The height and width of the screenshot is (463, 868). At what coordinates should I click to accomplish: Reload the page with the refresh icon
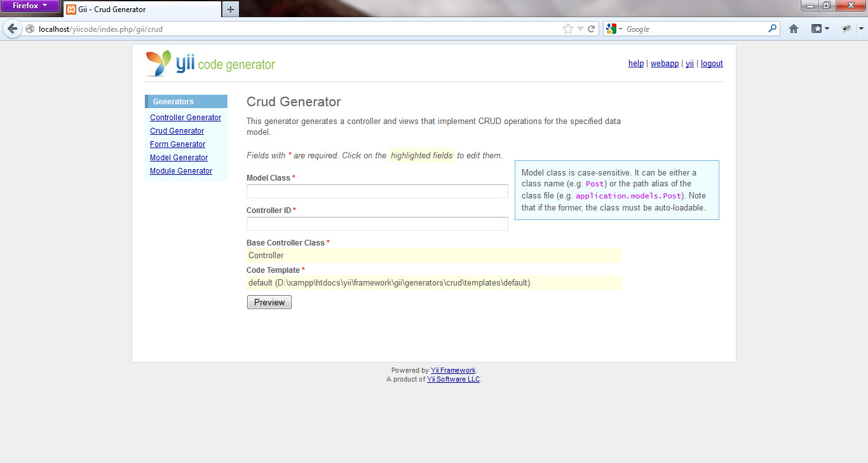point(591,29)
